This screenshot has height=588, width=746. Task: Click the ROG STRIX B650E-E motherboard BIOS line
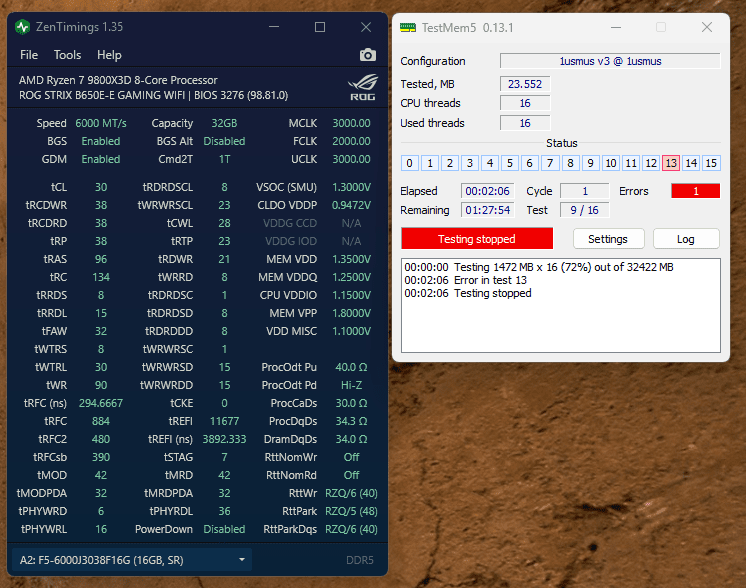153,95
